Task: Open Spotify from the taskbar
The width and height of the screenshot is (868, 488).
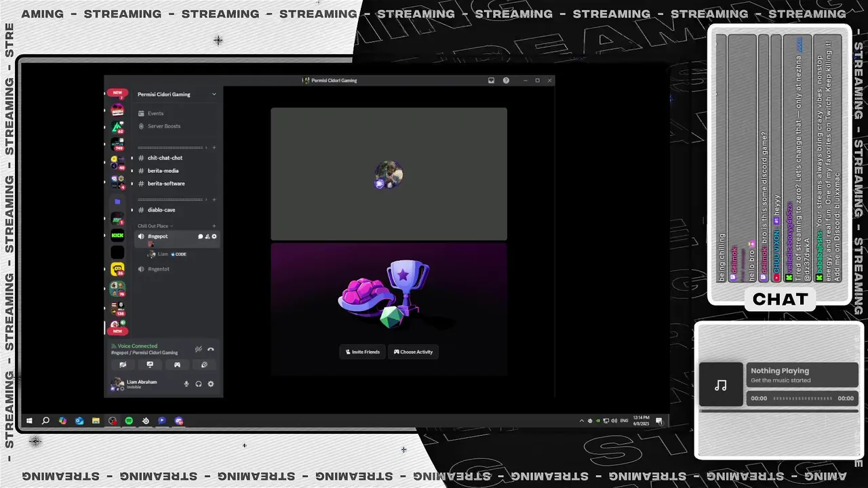Action: pyautogui.click(x=129, y=421)
